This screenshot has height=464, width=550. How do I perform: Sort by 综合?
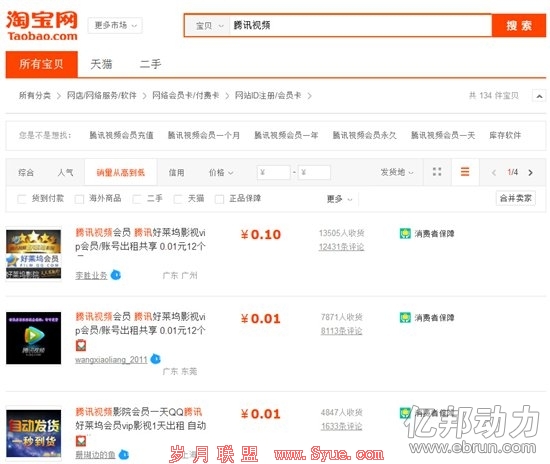26,172
